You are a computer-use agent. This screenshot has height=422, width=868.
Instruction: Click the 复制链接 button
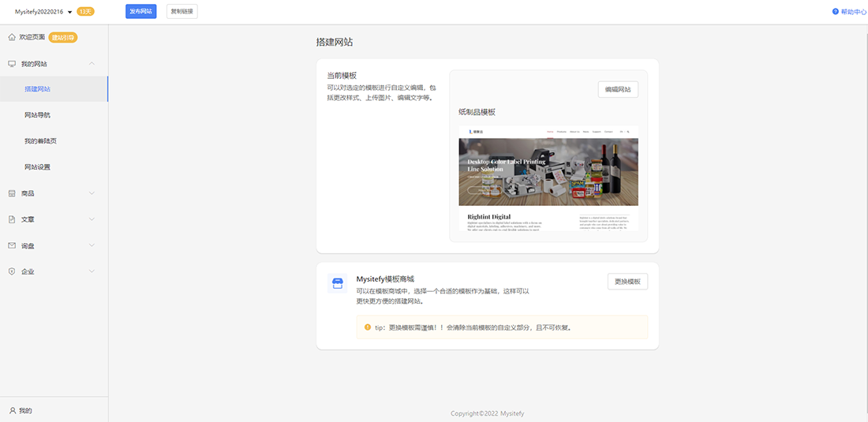[x=182, y=11]
